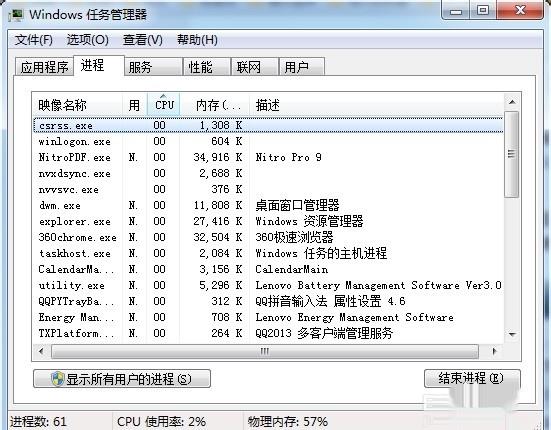Image resolution: width=551 pixels, height=430 pixels.
Task: Click Lenovo Battery Management Software description
Action: (x=378, y=285)
